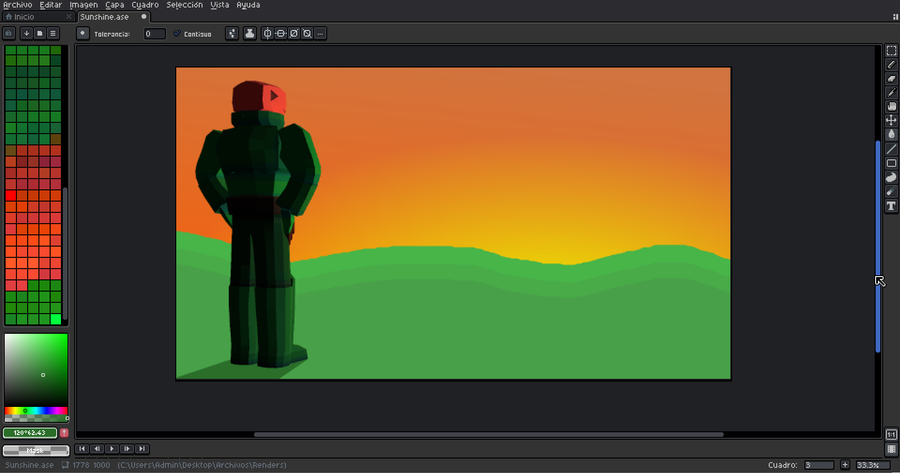Select the Text tool
Screen dimensions: 900x473
(891, 206)
